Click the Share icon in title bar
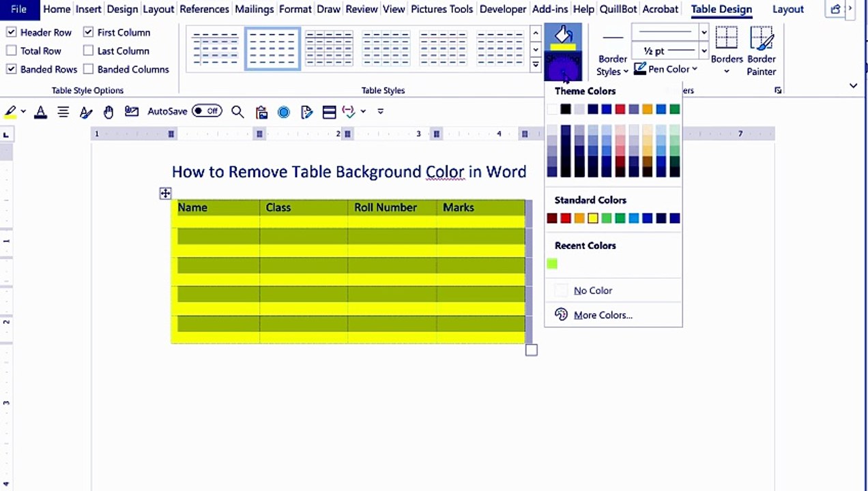Image resolution: width=868 pixels, height=491 pixels. (835, 9)
